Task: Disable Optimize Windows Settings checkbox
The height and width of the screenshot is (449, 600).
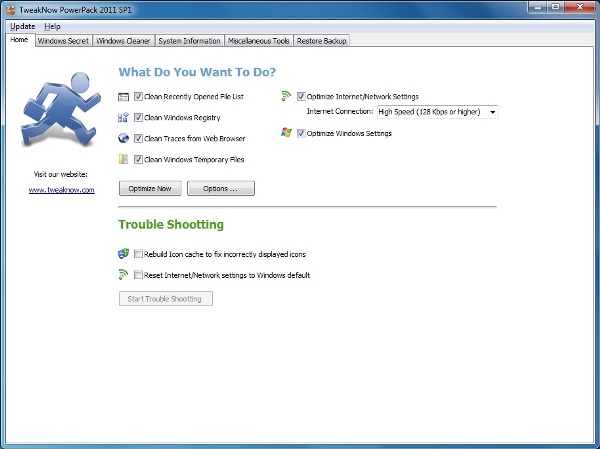Action: 301,133
